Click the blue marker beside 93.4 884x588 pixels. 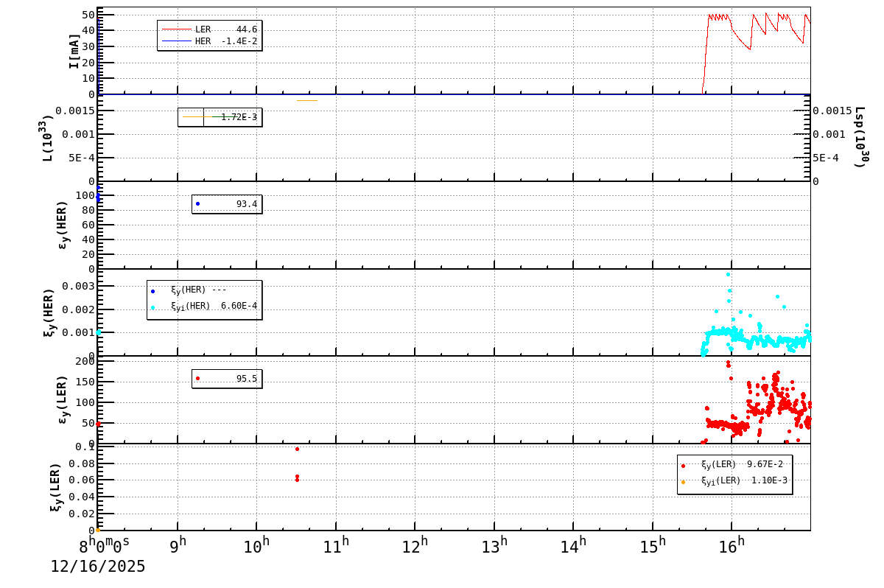(197, 204)
